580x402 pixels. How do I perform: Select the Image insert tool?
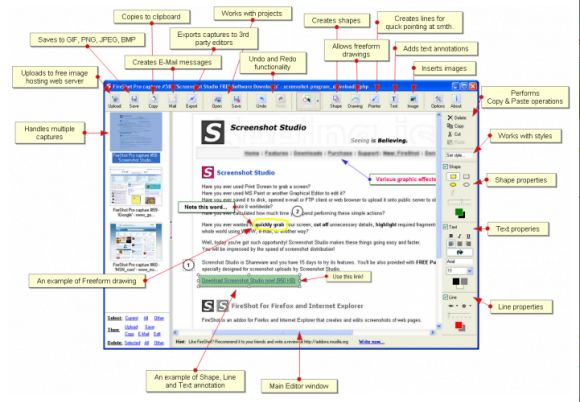[x=413, y=101]
